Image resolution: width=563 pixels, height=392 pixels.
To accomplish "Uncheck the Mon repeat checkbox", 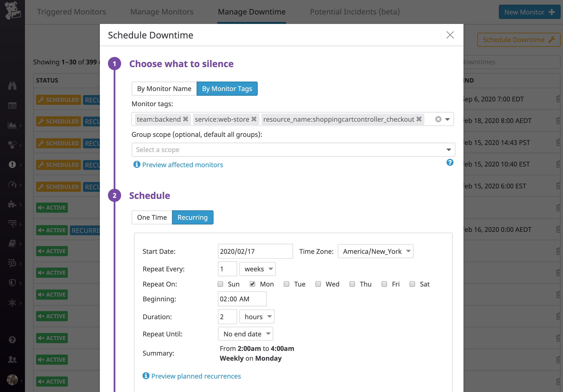I will (x=252, y=284).
